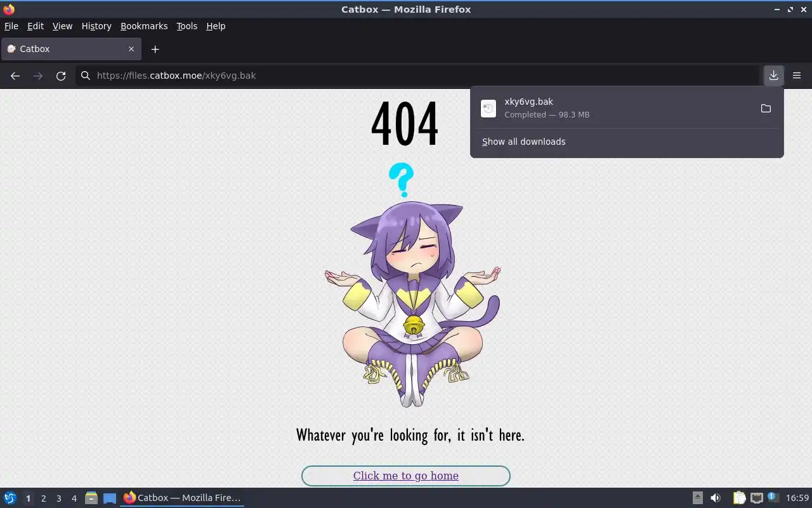The image size is (812, 508).
Task: Show xky6vg.bak in containing folder
Action: point(766,109)
